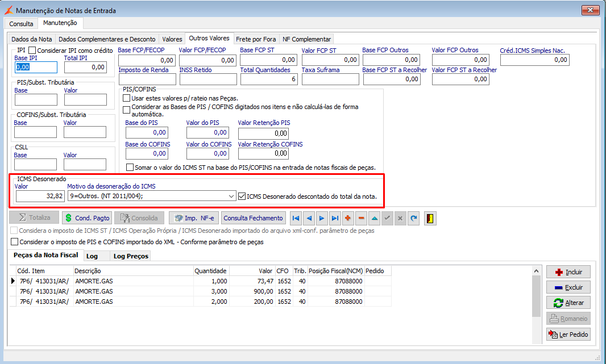This screenshot has height=364, width=606.
Task: Select the row with Valor 900,00
Action: 200,291
